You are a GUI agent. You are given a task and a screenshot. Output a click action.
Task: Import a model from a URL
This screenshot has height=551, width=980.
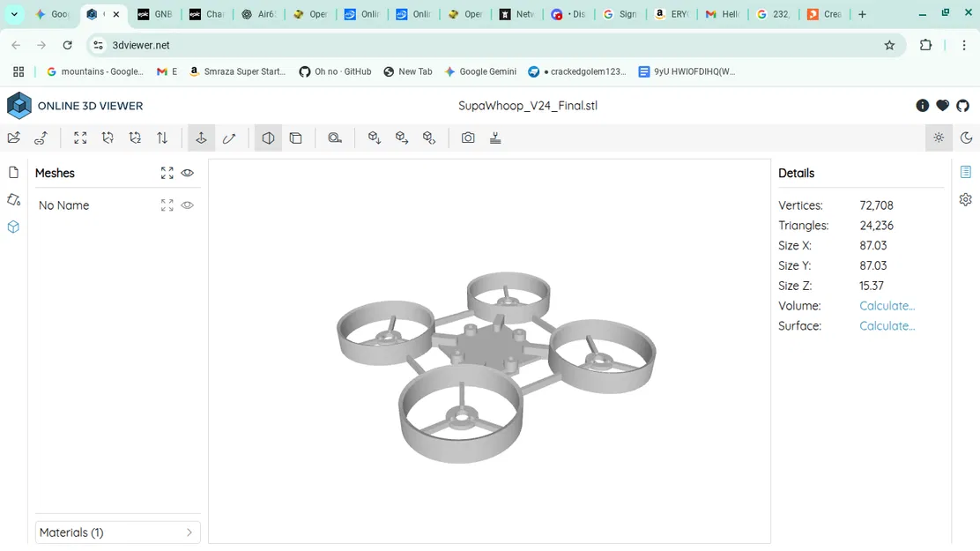41,138
